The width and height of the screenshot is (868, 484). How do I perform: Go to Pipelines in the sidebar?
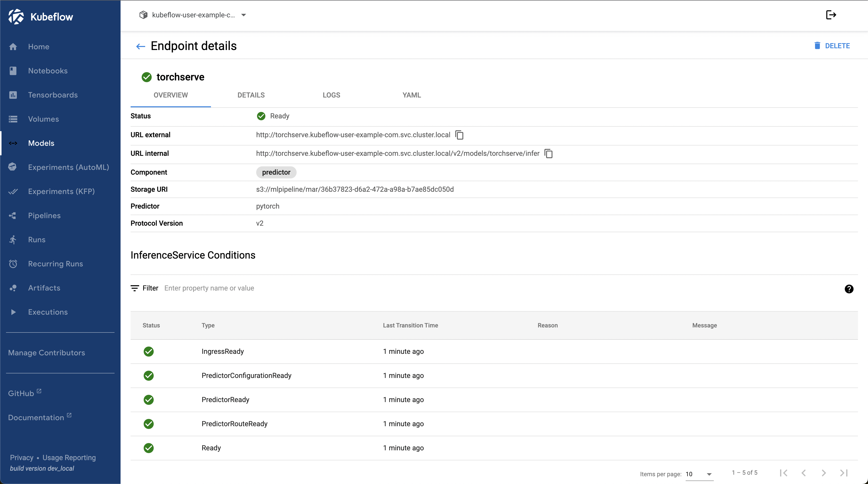[44, 215]
